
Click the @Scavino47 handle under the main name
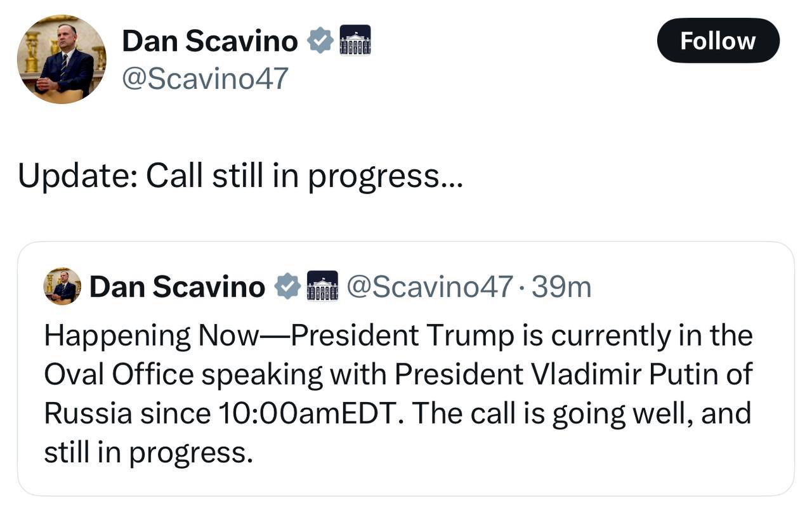(205, 79)
